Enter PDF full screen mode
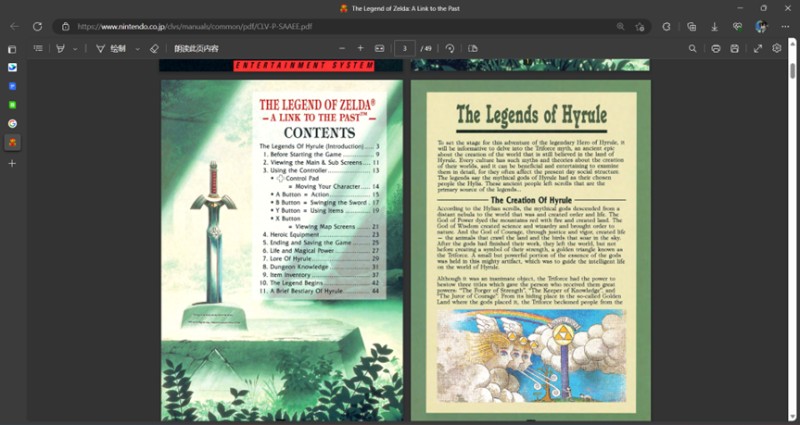The height and width of the screenshot is (425, 800). pyautogui.click(x=758, y=48)
